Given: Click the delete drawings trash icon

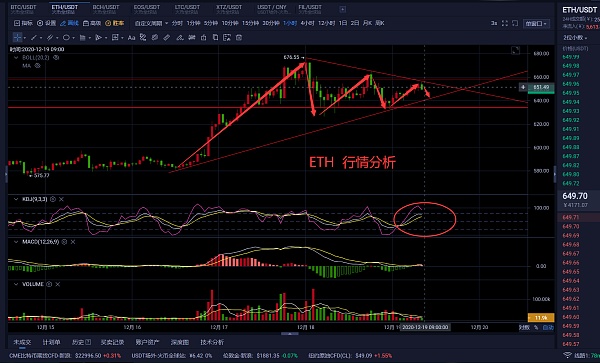Looking at the screenshot, I should coord(239,37).
